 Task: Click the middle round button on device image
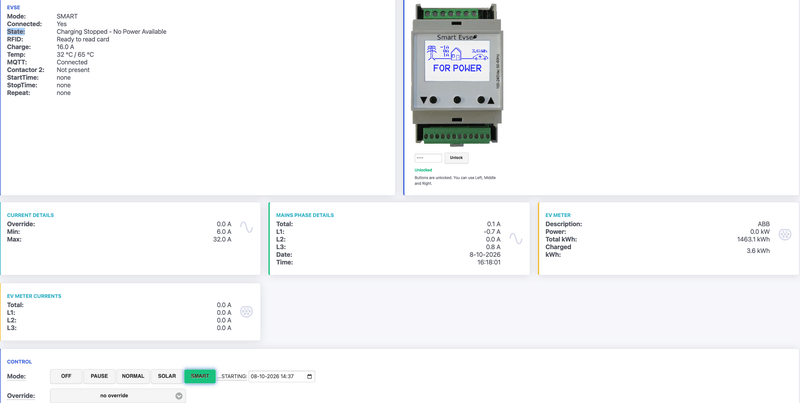(457, 100)
